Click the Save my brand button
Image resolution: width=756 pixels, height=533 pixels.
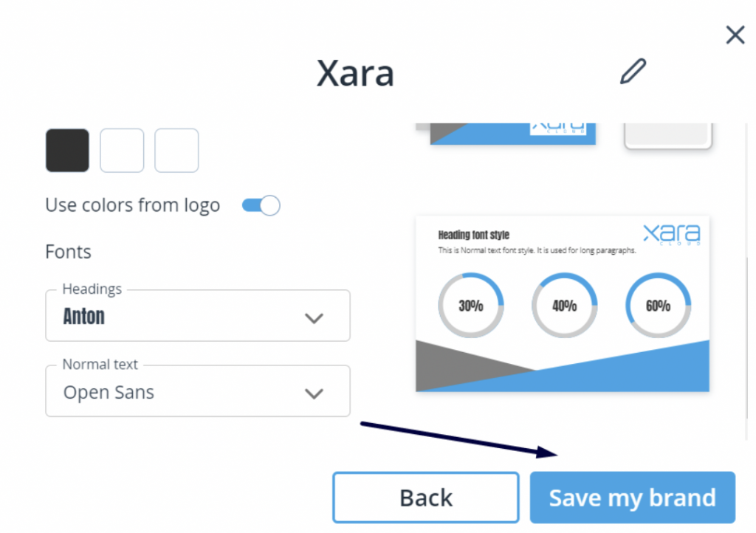click(x=633, y=498)
